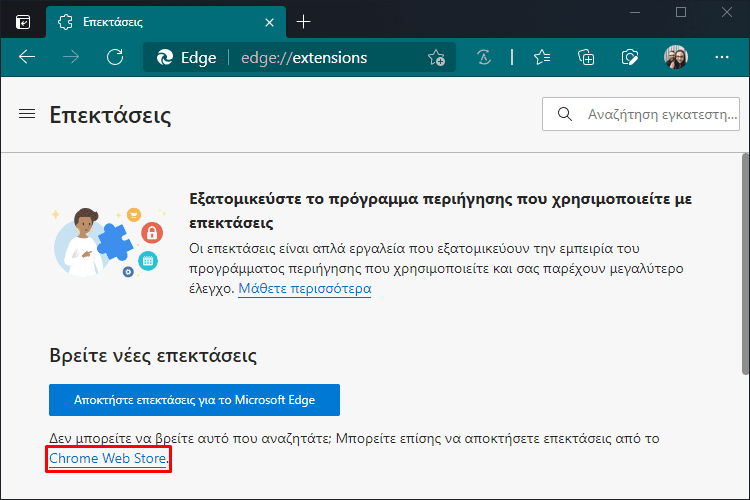Click the Edge logo site-info icon
The height and width of the screenshot is (500, 750).
pos(165,57)
